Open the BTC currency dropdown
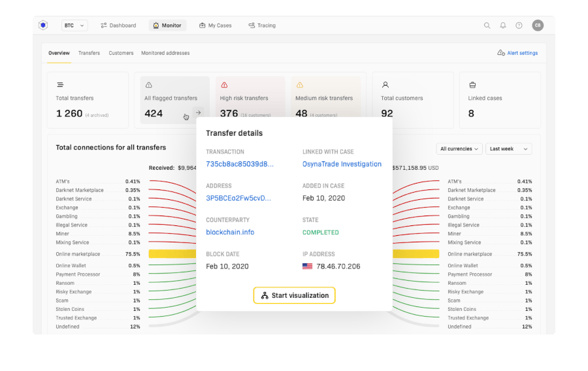 (x=74, y=25)
